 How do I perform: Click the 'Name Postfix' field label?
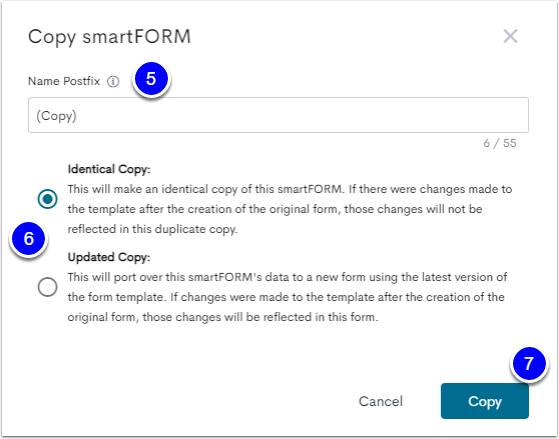pyautogui.click(x=64, y=81)
